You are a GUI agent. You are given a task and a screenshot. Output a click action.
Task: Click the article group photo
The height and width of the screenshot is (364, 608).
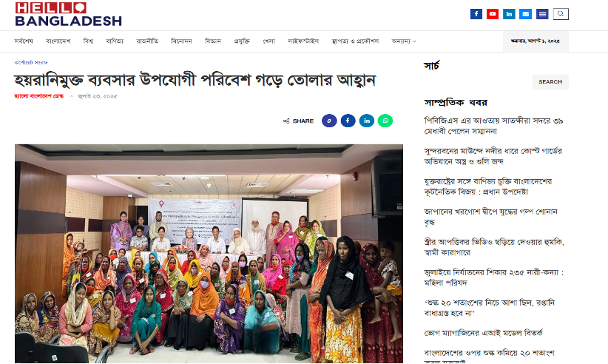click(209, 254)
